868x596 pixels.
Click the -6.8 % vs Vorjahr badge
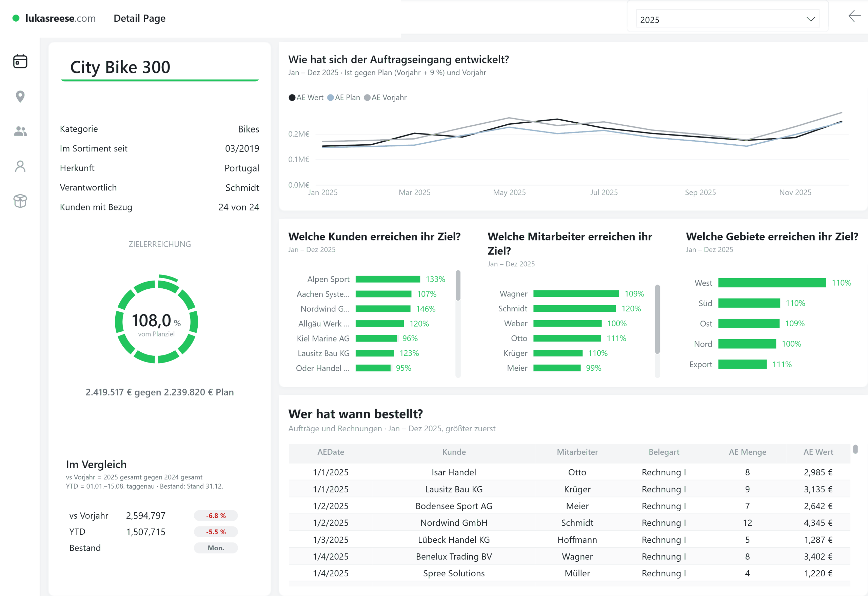(x=216, y=515)
